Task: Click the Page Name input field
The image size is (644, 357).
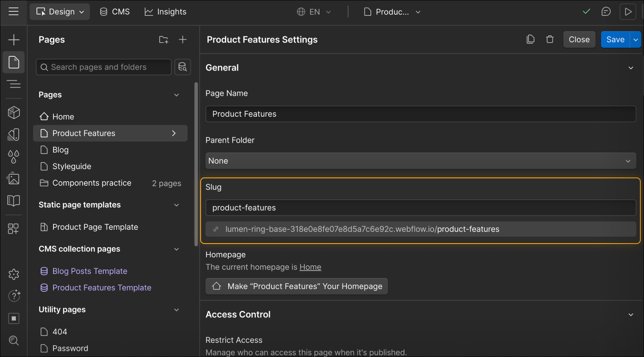Action: click(420, 114)
